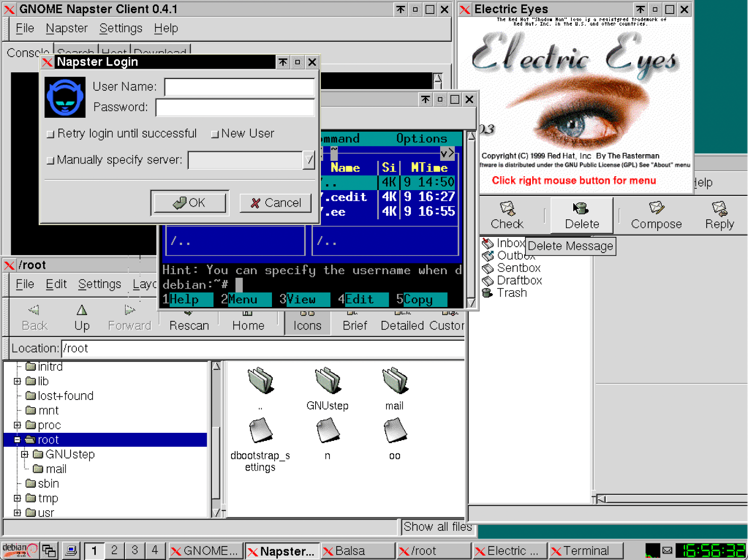Click the Reply icon in Balsa toolbar
The width and height of the screenshot is (748, 560).
719,209
